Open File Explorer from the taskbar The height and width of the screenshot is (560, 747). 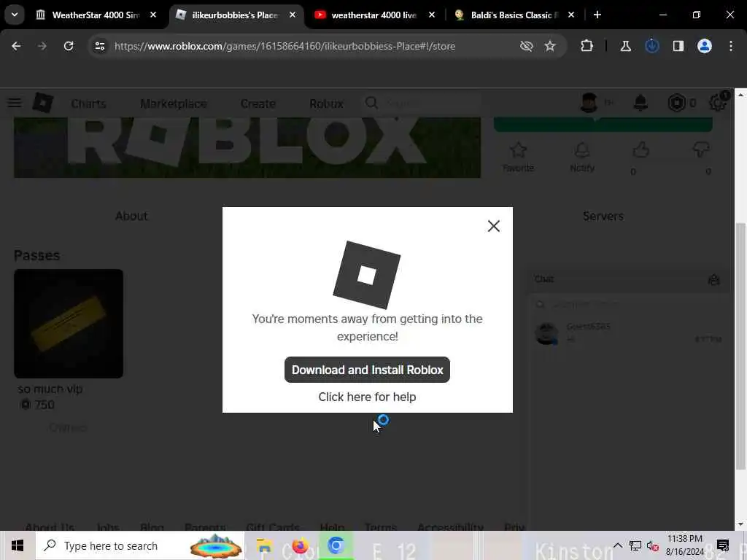click(263, 545)
